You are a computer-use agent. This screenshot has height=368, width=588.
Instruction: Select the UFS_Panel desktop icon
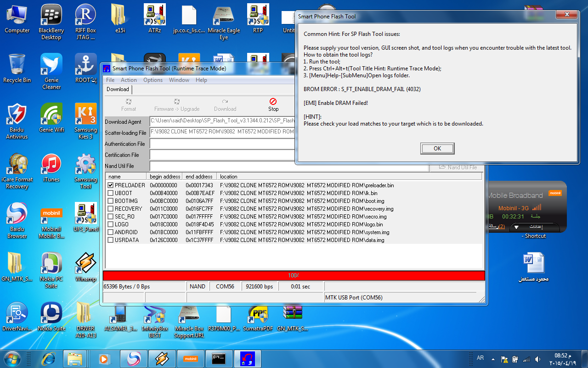pos(86,217)
